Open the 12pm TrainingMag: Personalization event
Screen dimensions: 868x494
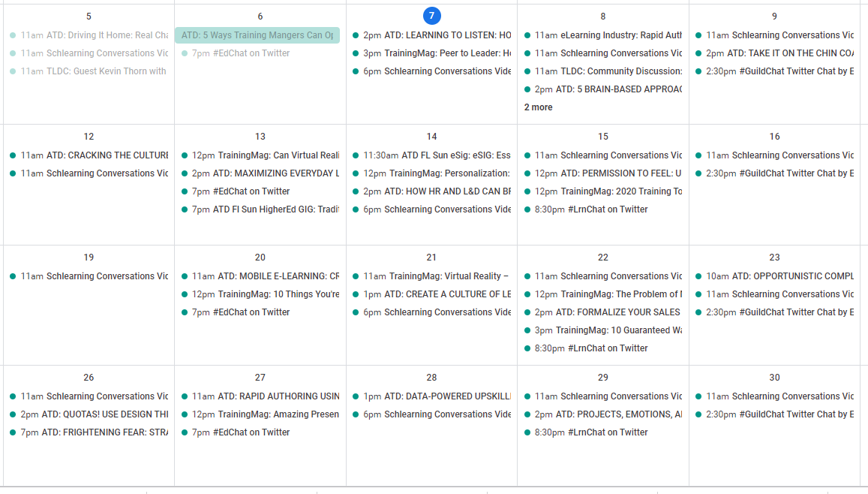pos(432,174)
